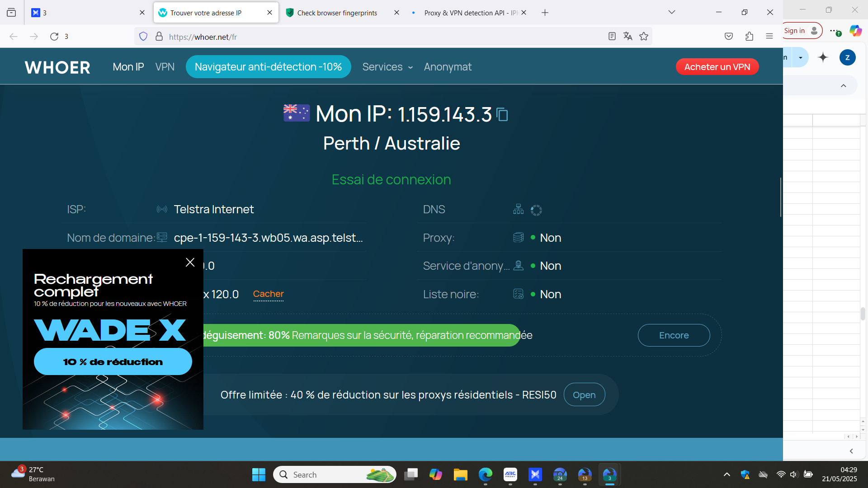Screen dimensions: 868x488
Task: Click the Encore button
Action: 674,335
